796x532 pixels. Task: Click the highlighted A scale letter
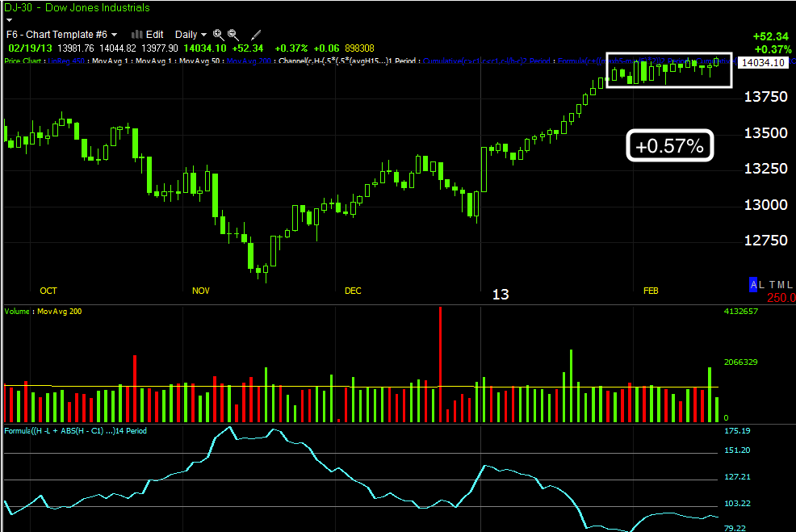753,285
